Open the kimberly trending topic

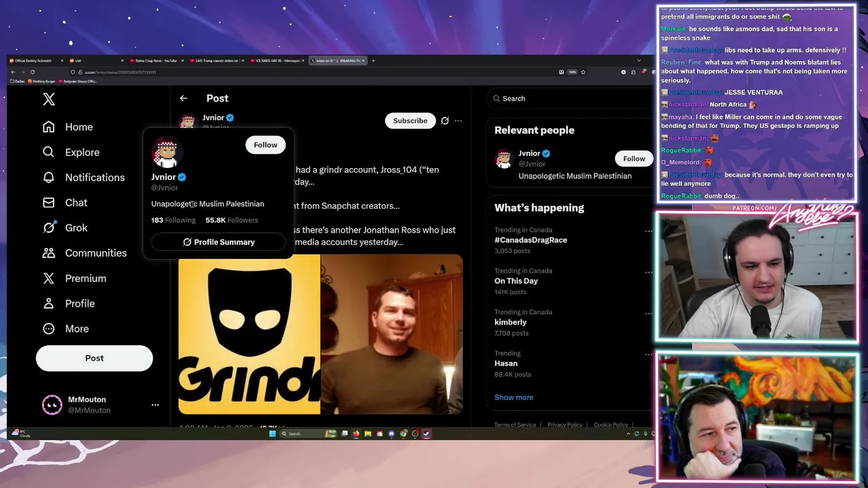point(511,322)
